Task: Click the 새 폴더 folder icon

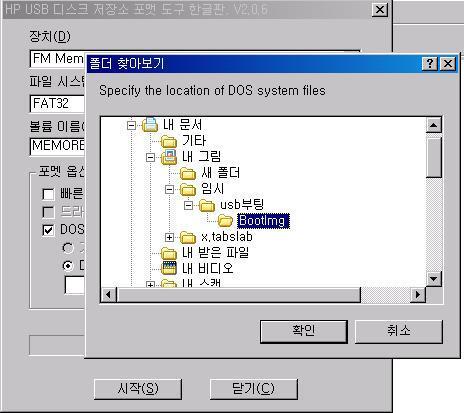Action: [x=188, y=173]
